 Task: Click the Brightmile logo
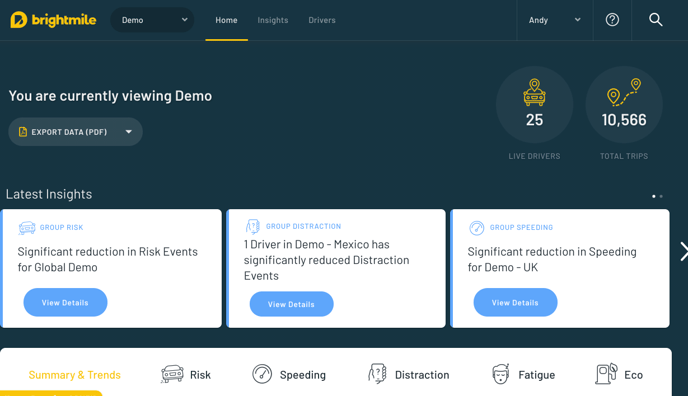coord(53,20)
